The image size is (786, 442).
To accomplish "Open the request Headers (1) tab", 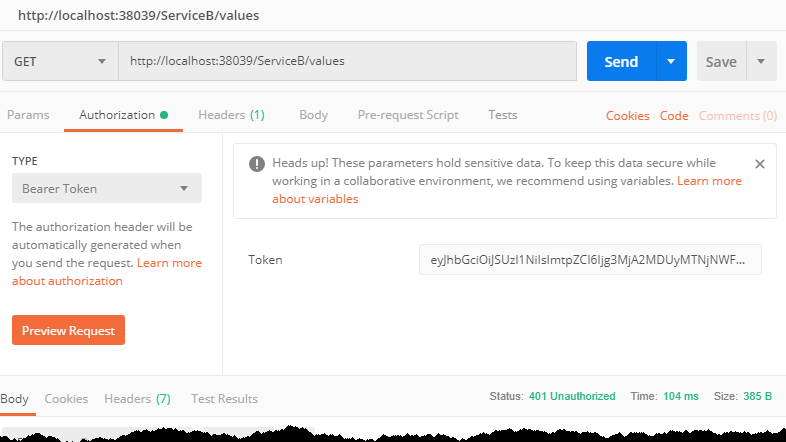I will coord(231,115).
